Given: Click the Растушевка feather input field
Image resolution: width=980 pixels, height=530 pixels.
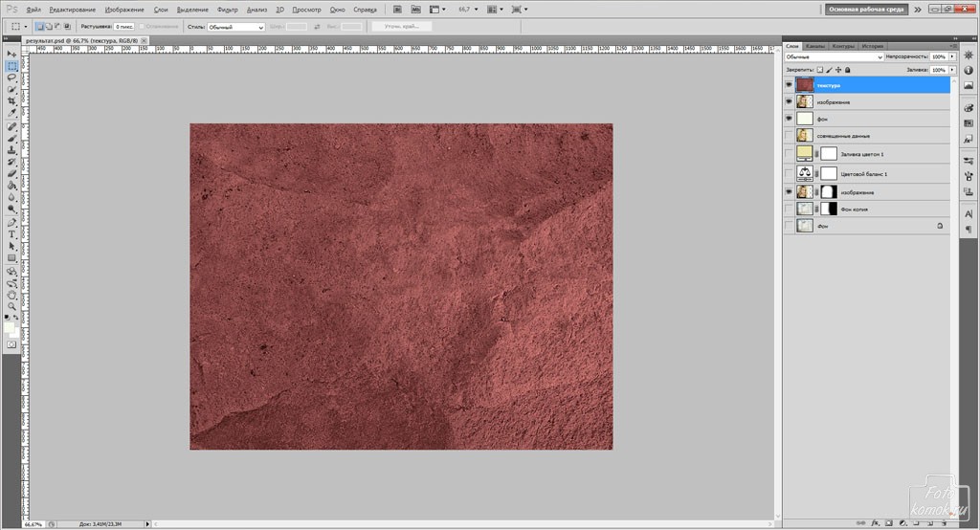Looking at the screenshot, I should click(x=124, y=27).
